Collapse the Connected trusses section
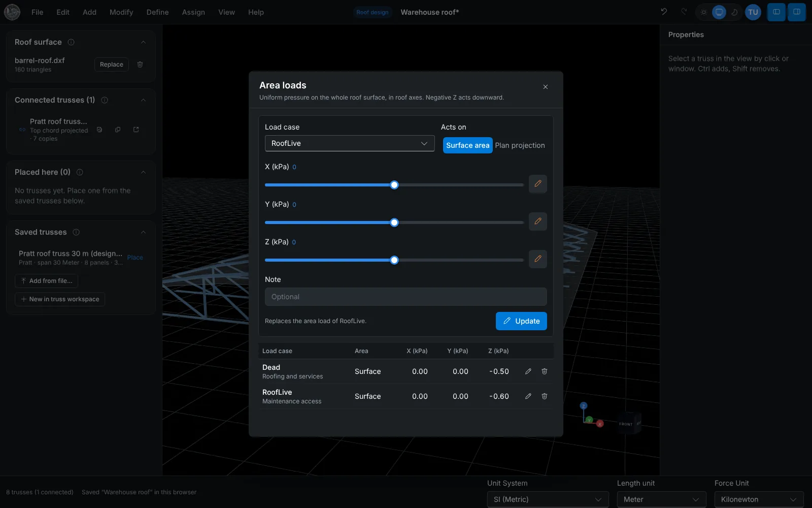The height and width of the screenshot is (508, 812). click(143, 100)
